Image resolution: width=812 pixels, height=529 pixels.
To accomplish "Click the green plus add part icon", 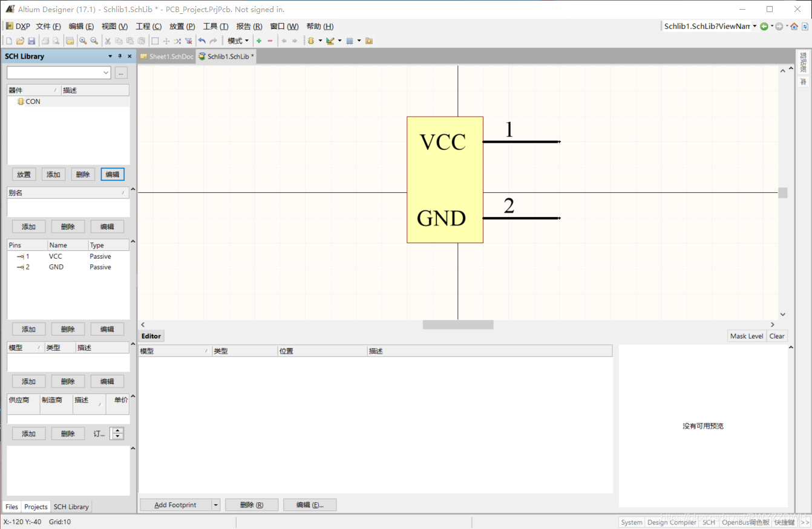I will [259, 41].
